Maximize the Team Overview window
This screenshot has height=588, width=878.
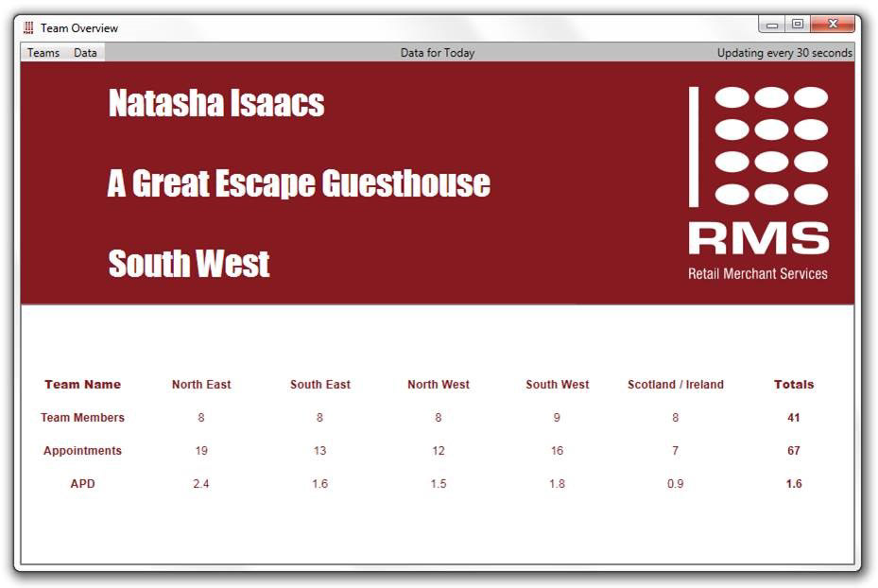[x=798, y=25]
